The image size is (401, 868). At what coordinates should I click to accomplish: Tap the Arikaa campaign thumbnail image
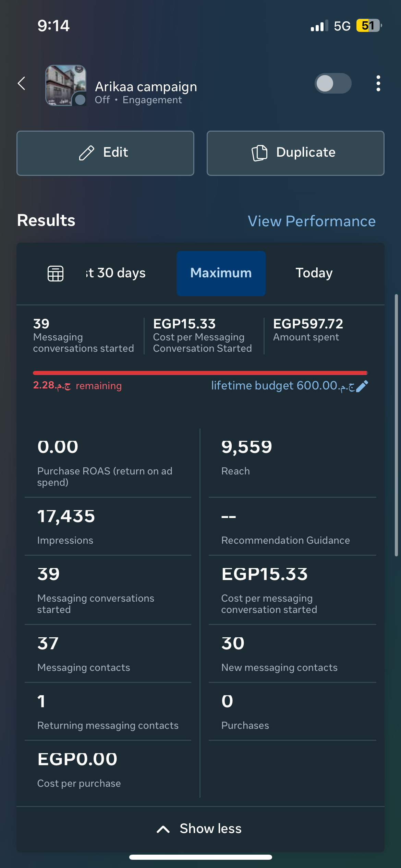coord(66,85)
